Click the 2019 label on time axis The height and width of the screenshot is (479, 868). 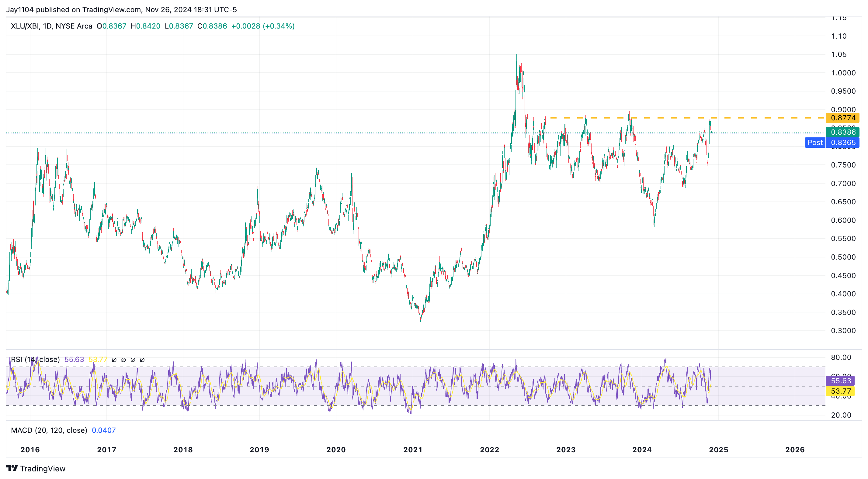click(259, 450)
